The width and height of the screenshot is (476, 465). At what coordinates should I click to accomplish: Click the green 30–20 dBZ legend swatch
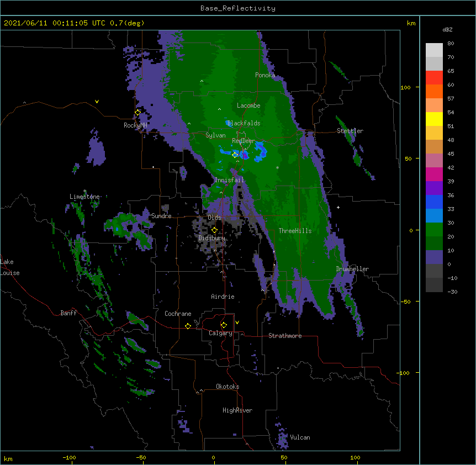[x=434, y=230]
